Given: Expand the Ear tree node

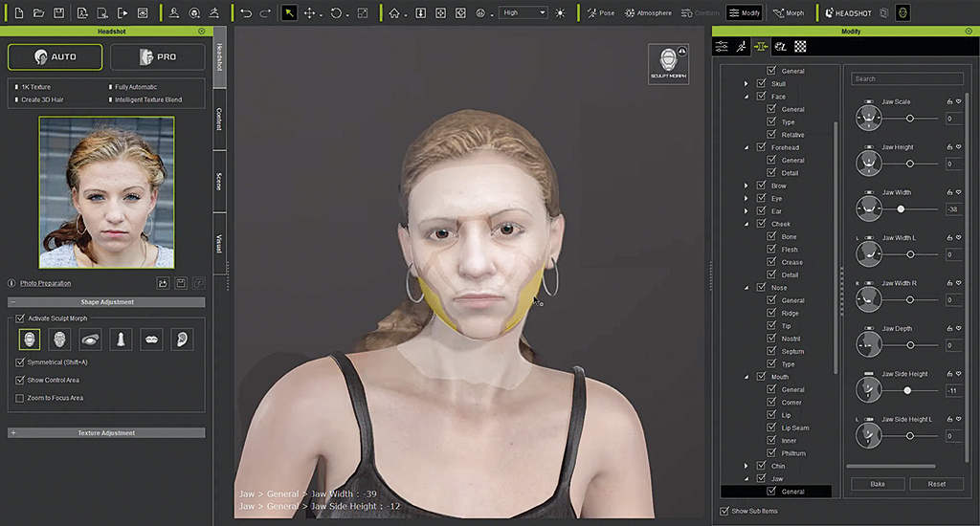Looking at the screenshot, I should pyautogui.click(x=746, y=211).
